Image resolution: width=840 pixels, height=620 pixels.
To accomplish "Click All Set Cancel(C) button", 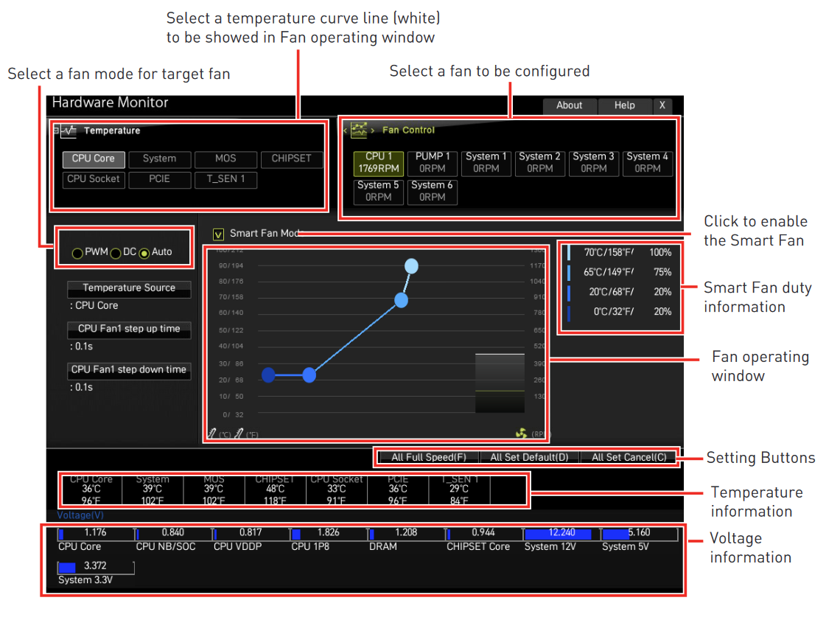I will pyautogui.click(x=629, y=458).
